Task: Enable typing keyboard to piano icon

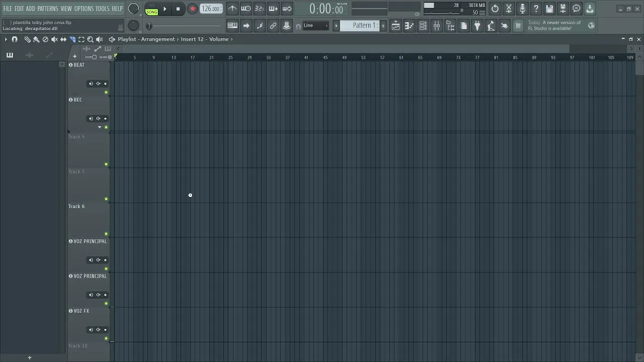Action: [232, 26]
